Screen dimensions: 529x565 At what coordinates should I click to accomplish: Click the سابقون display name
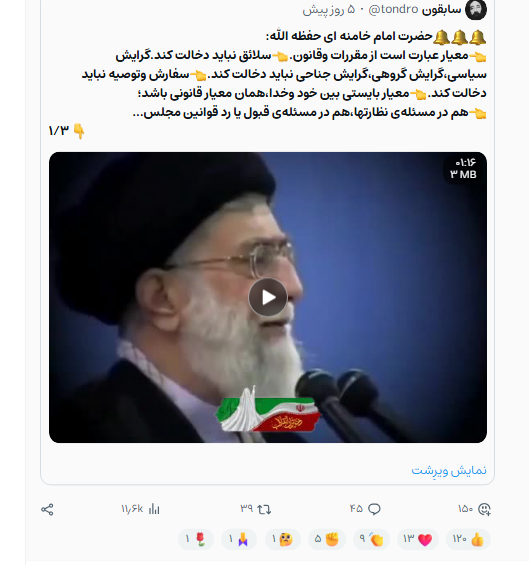coord(441,10)
